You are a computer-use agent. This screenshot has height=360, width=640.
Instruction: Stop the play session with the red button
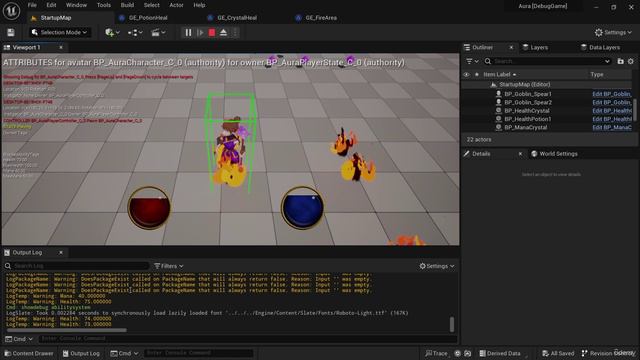pyautogui.click(x=212, y=32)
